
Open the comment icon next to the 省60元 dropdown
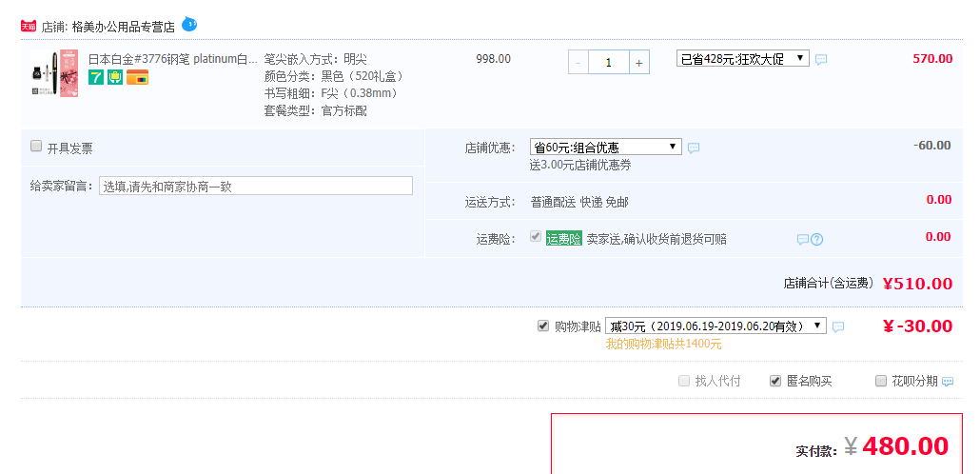tap(694, 148)
